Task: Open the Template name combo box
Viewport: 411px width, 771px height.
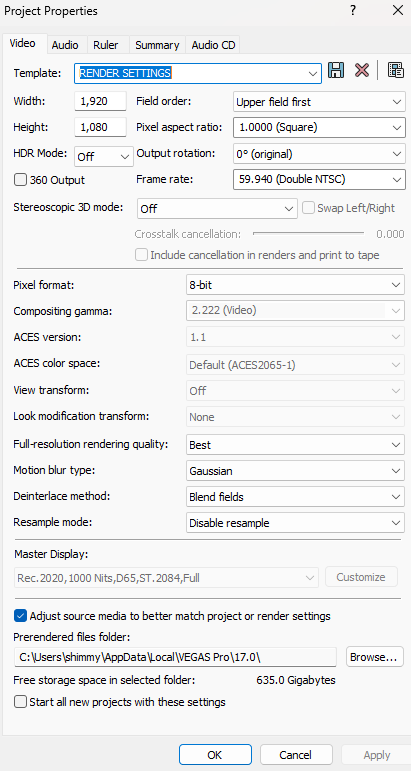Action: [x=198, y=73]
